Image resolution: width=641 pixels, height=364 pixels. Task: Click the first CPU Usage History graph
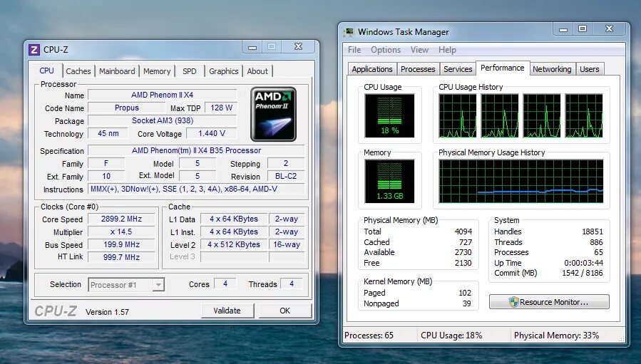[458, 115]
